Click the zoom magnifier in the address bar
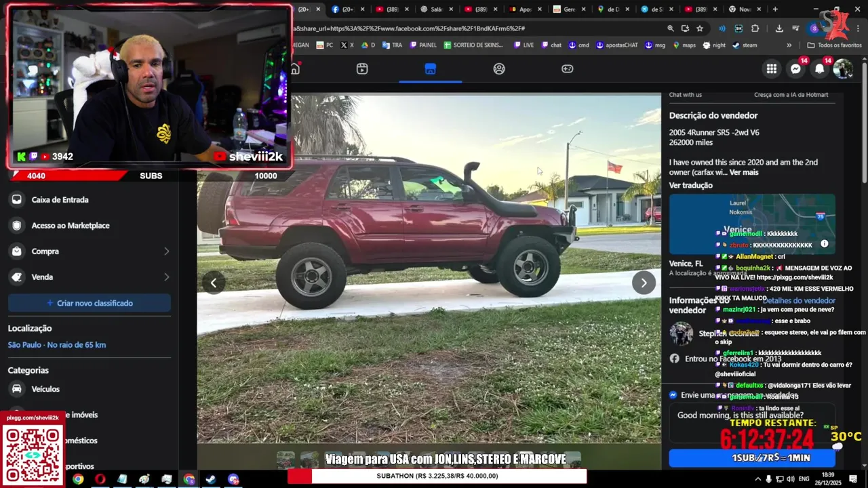Viewport: 868px width, 488px height. [x=671, y=28]
